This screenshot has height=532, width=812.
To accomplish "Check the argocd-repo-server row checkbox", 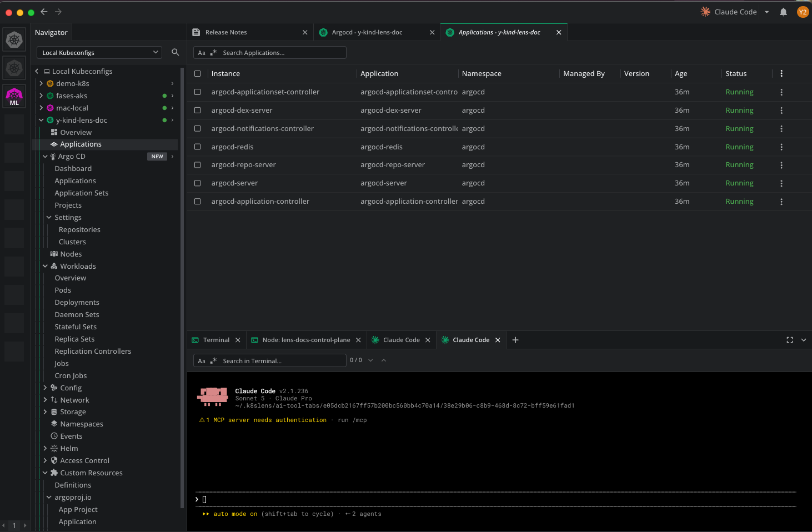I will 197,165.
